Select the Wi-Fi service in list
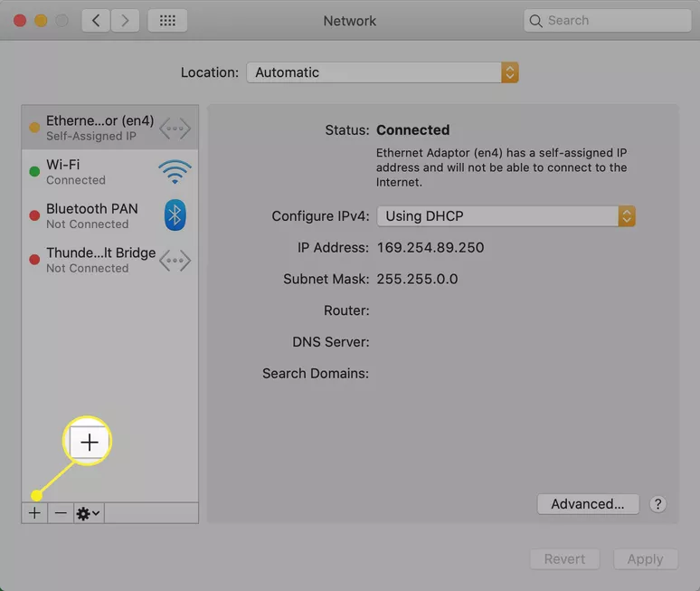This screenshot has width=700, height=591. tap(109, 172)
